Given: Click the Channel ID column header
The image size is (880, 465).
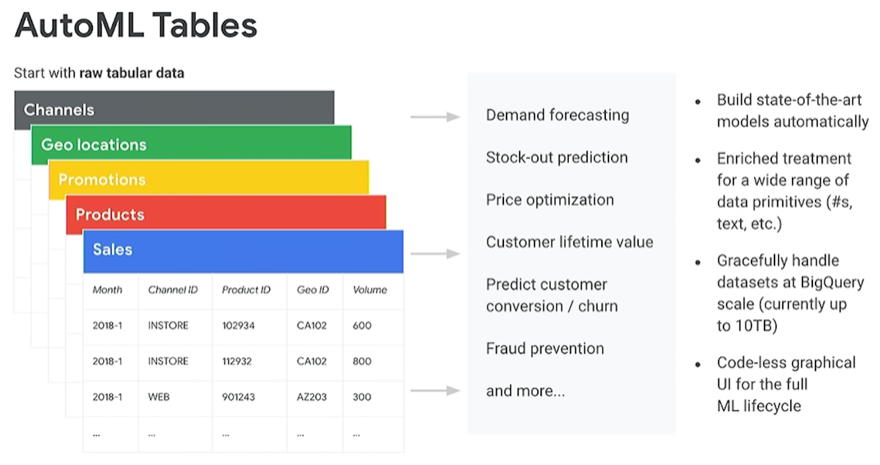Looking at the screenshot, I should point(173,290).
